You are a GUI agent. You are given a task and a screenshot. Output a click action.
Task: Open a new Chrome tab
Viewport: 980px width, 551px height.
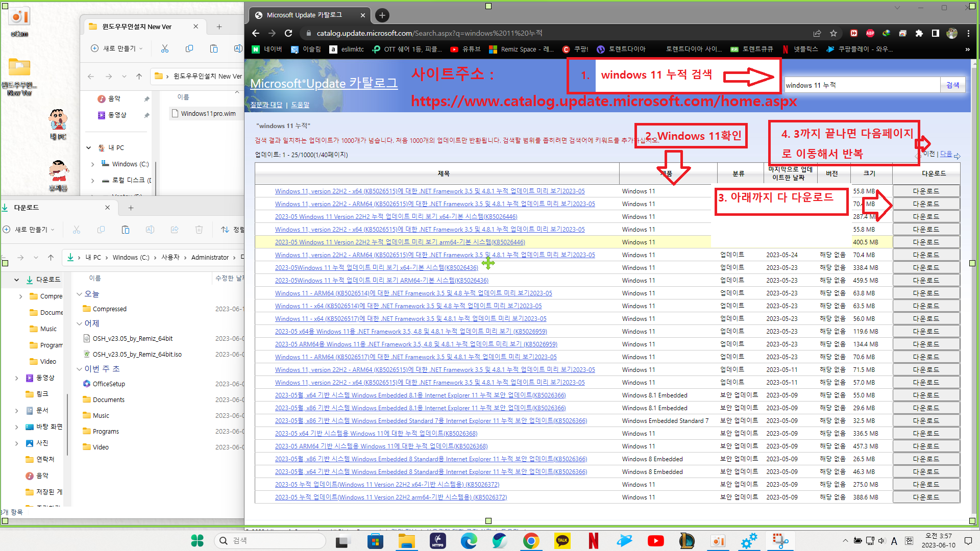[x=382, y=15]
